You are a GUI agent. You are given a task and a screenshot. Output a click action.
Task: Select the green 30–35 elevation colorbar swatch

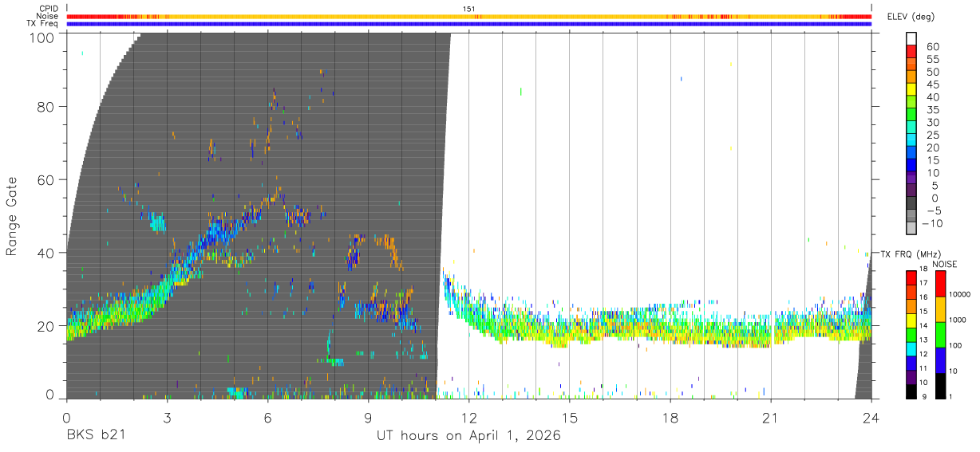click(x=912, y=116)
